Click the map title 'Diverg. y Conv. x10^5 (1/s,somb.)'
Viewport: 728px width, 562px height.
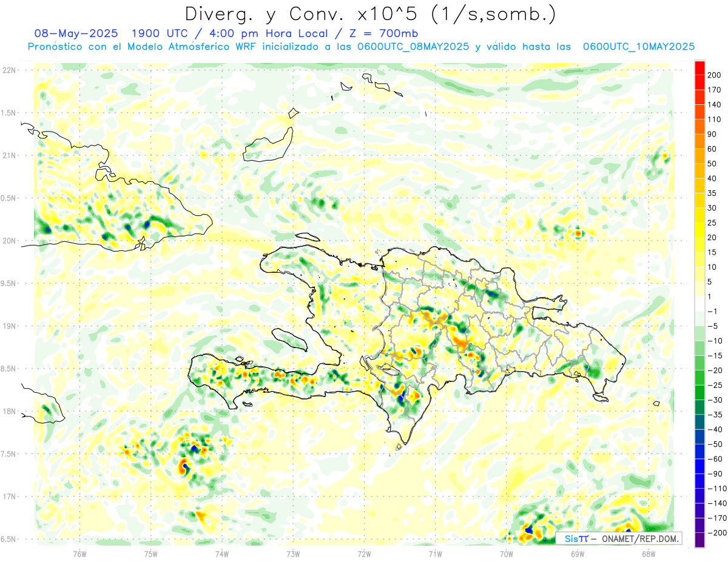click(371, 13)
